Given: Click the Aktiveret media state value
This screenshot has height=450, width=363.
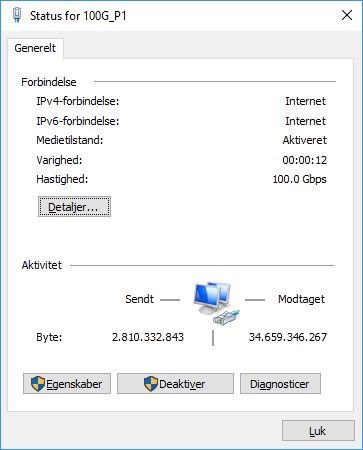Looking at the screenshot, I should pyautogui.click(x=304, y=140).
